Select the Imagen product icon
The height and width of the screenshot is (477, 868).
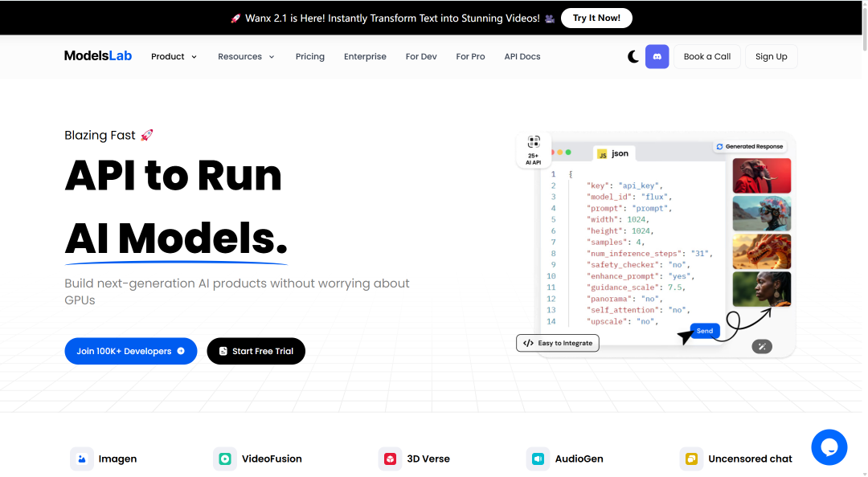[x=81, y=459]
